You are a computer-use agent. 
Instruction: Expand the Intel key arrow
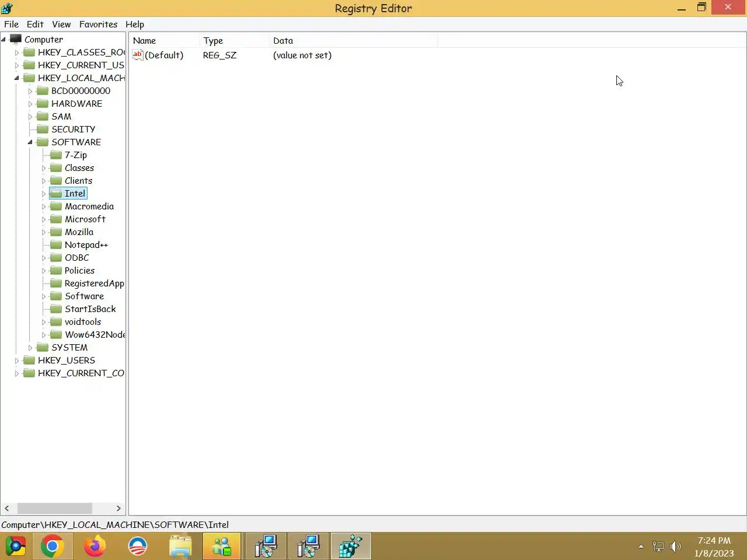click(x=44, y=194)
